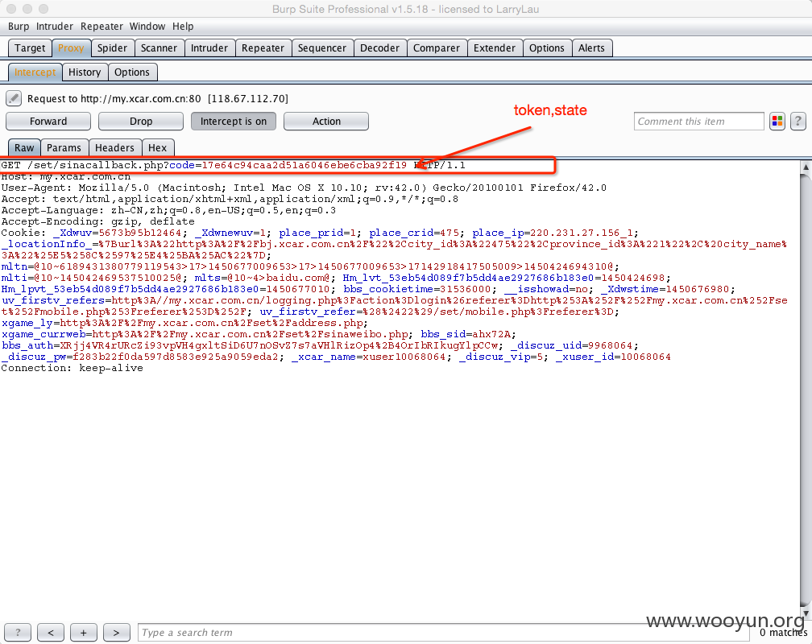This screenshot has width=812, height=644.
Task: Drop the intercepted request
Action: (141, 121)
